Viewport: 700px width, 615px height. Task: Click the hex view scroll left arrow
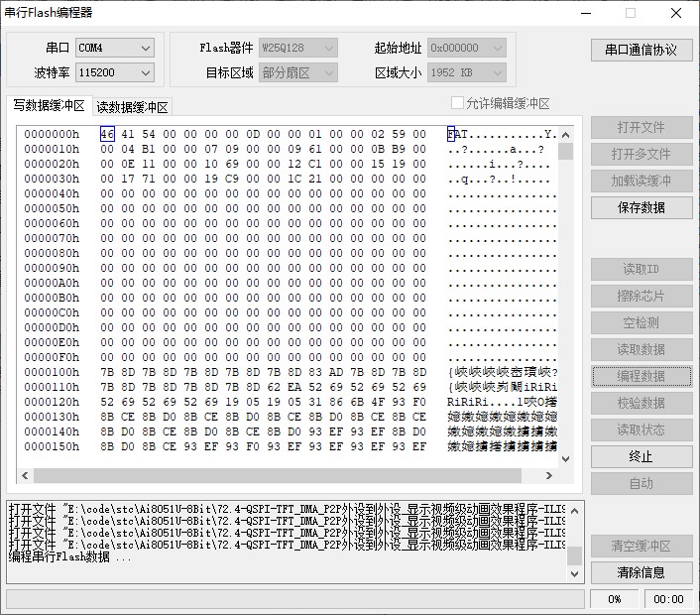(x=25, y=476)
